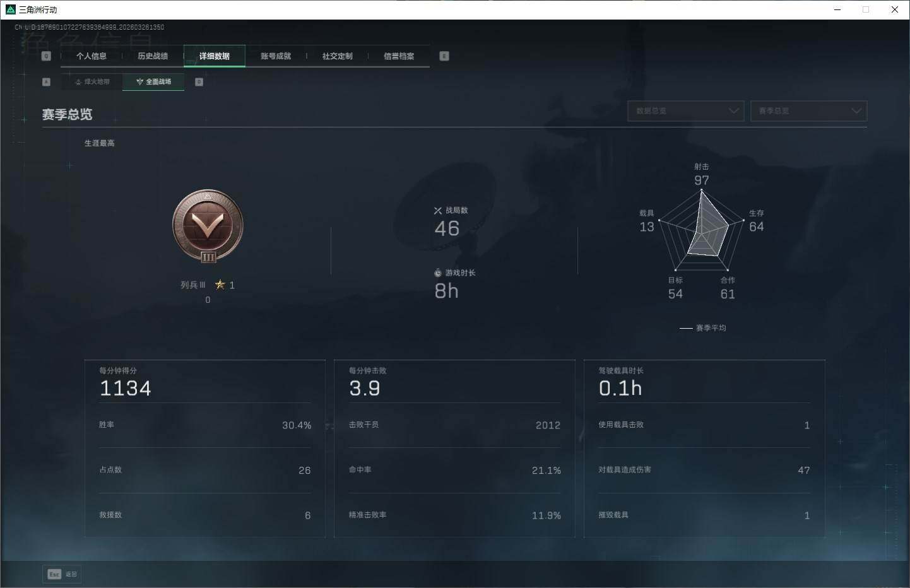This screenshot has height=588, width=910.
Task: Click the 目标 score 54
Action: (675, 294)
